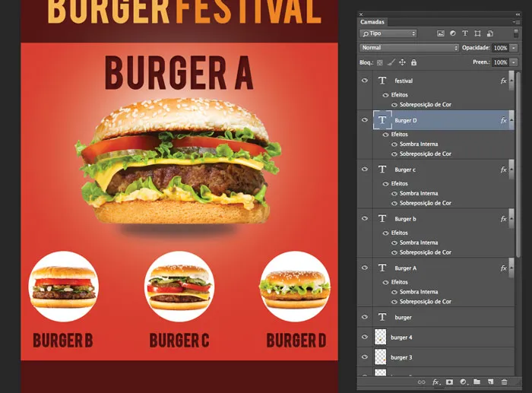Collapse effects arrow on Burger b layer
The height and width of the screenshot is (393, 532).
[511, 219]
